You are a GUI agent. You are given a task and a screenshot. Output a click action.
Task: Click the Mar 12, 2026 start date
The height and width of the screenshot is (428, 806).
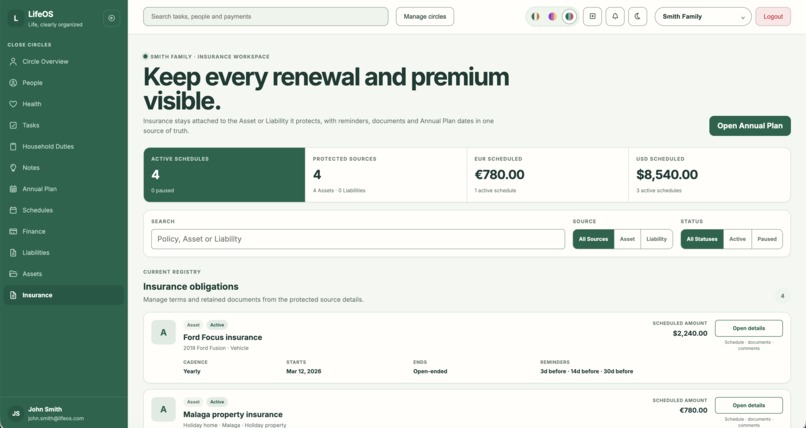pos(304,371)
